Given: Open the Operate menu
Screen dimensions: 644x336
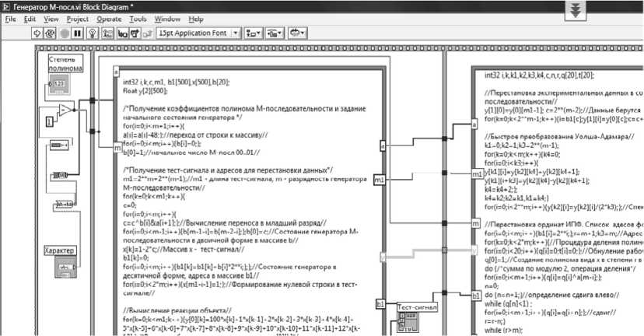Looking at the screenshot, I should [109, 19].
